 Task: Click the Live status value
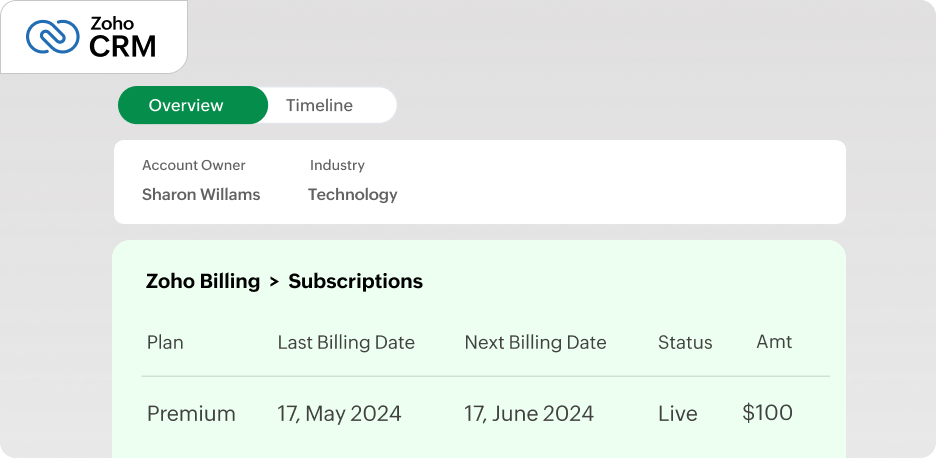point(677,413)
